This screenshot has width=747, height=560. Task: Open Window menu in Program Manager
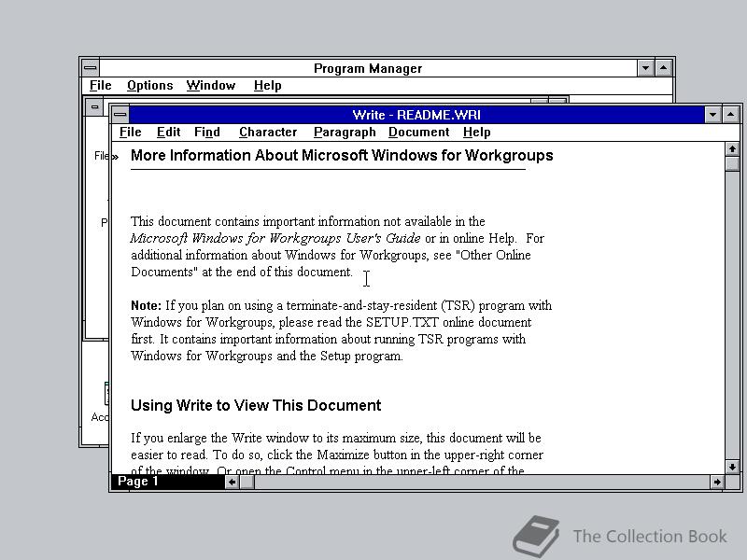pos(211,85)
